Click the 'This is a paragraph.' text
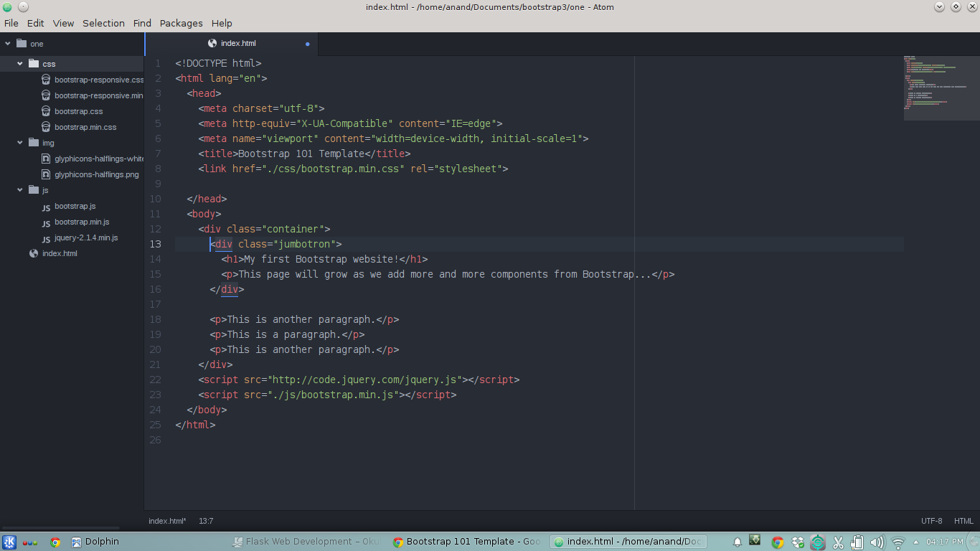980x551 pixels. [284, 334]
